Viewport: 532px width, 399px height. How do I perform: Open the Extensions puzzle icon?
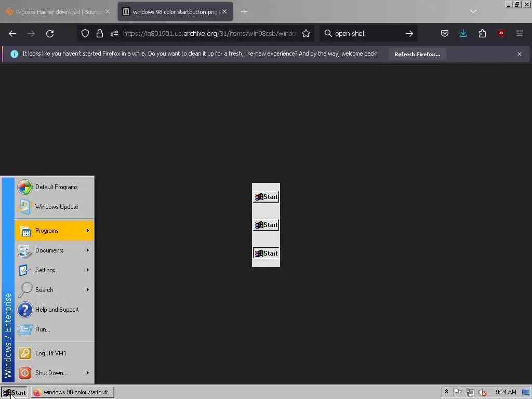[482, 33]
